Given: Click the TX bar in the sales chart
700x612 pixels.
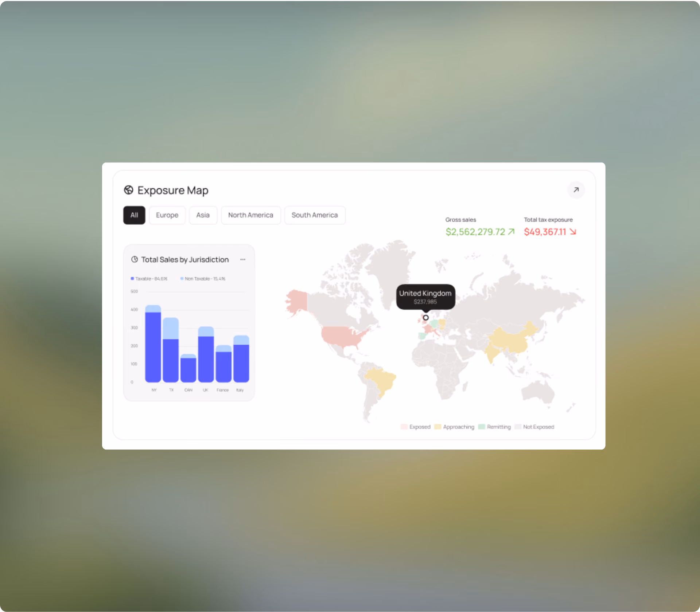Looking at the screenshot, I should [171, 350].
